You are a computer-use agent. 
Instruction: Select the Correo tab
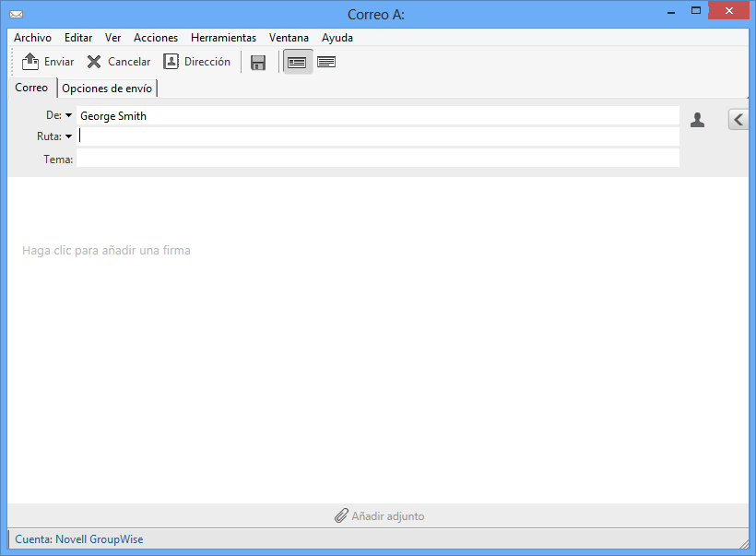(x=32, y=88)
